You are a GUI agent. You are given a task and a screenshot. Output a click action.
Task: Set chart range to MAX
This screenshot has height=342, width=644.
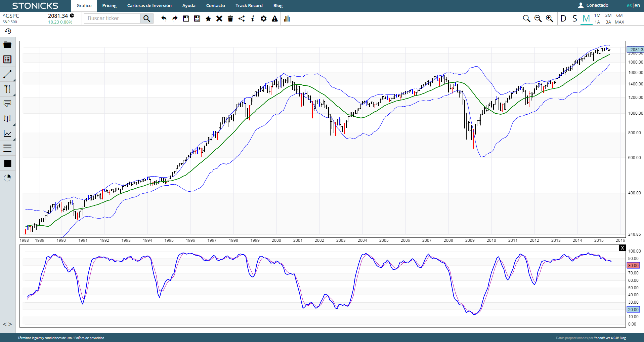[x=619, y=22]
